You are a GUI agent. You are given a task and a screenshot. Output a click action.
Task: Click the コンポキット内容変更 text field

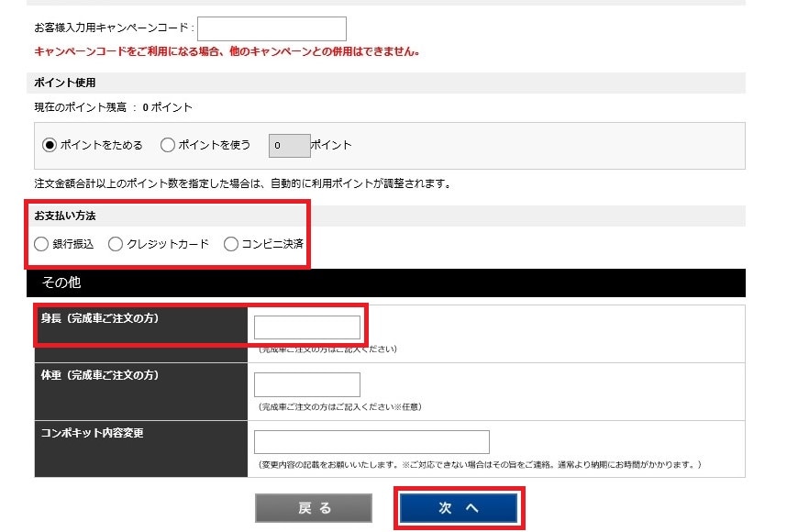371,441
